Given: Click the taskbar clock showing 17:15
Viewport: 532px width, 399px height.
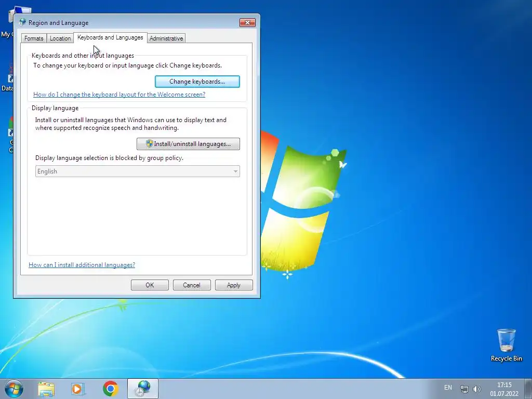Looking at the screenshot, I should pyautogui.click(x=504, y=389).
